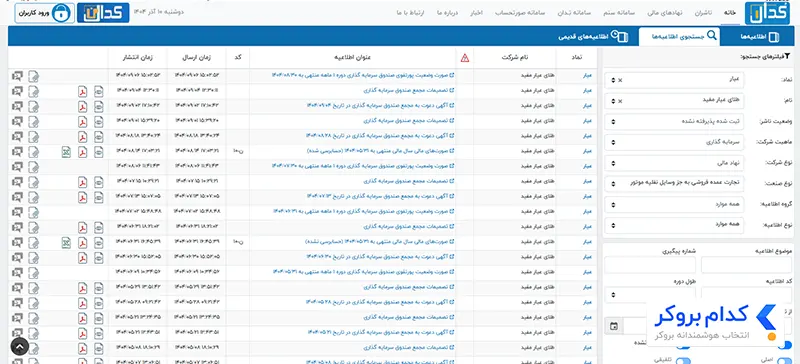Image resolution: width=800 pixels, height=364 pixels.
Task: Open document view icon for invitation dated ۱۴۰۴/۰۹/۰۴
Action: [x=98, y=106]
